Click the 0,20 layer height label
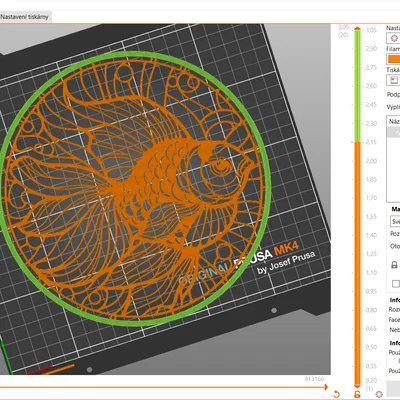 point(371,381)
